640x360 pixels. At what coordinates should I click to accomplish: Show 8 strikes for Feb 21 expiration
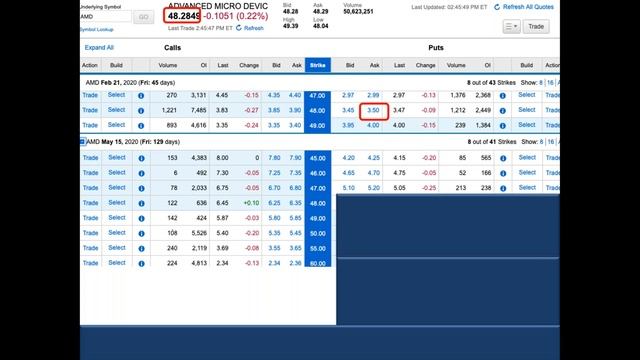pos(541,83)
